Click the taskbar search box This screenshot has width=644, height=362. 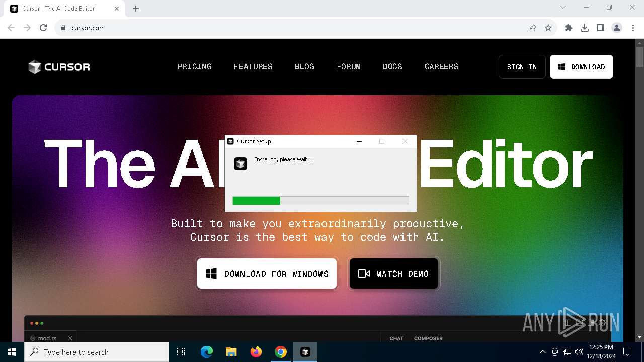[97, 352]
